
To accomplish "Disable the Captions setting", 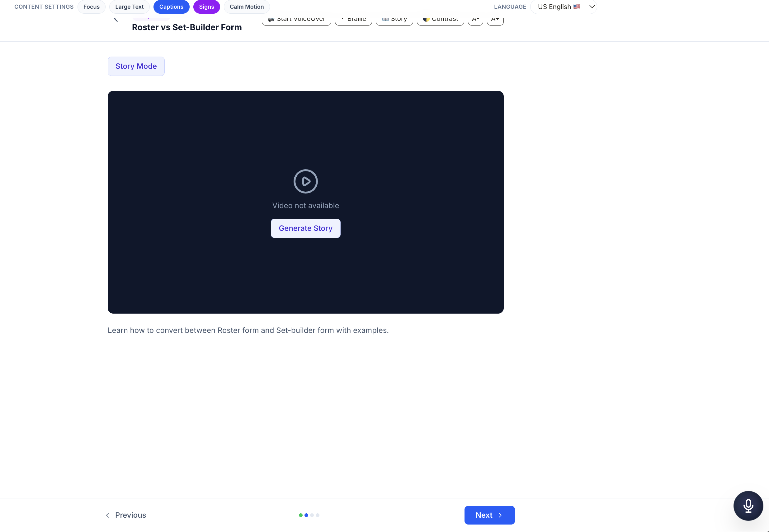I will tap(171, 7).
